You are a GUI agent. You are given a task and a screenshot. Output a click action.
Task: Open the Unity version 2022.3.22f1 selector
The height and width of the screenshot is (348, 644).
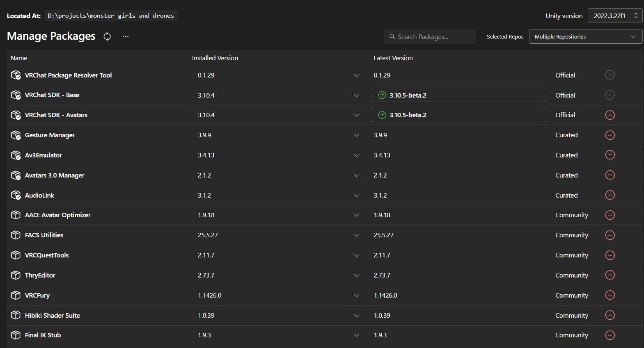pos(615,16)
